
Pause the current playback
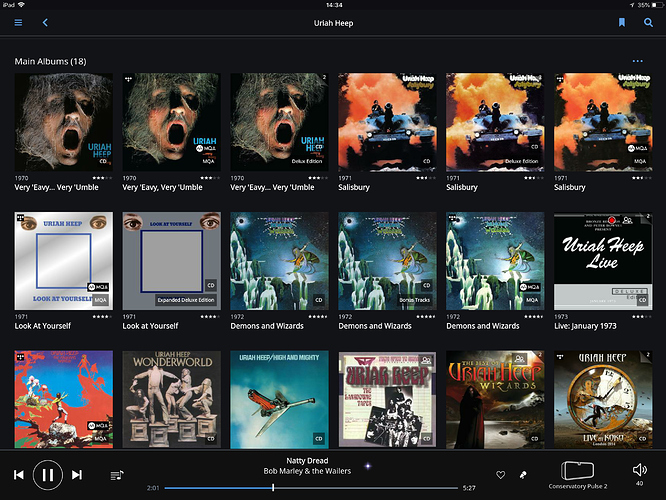[48, 475]
